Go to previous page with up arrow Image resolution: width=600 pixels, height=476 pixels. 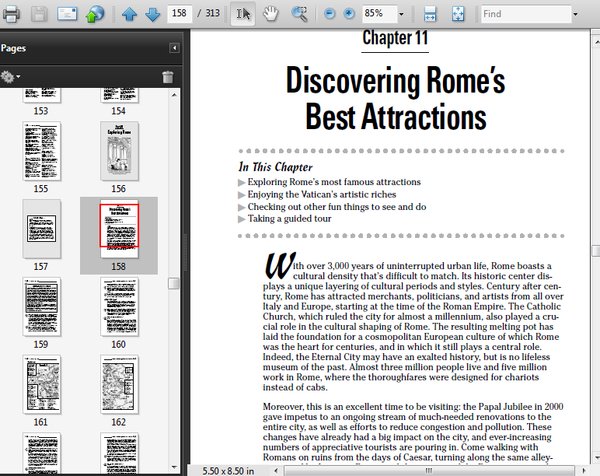[x=130, y=14]
